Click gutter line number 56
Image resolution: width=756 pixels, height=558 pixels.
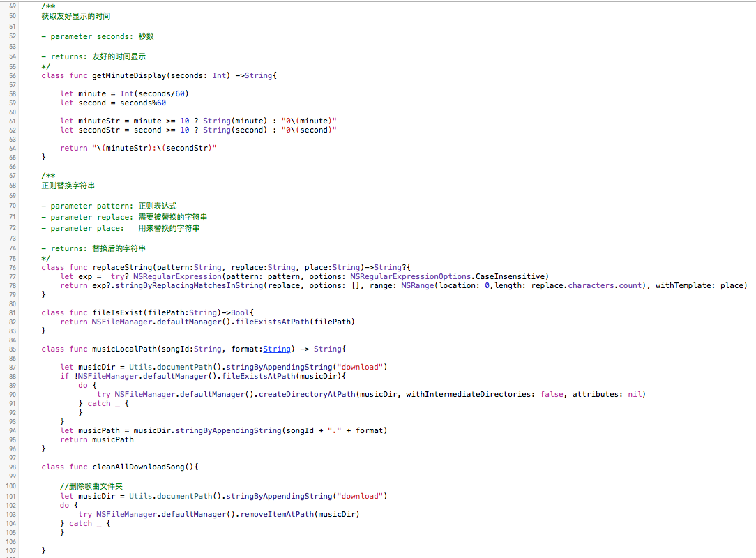(13, 76)
